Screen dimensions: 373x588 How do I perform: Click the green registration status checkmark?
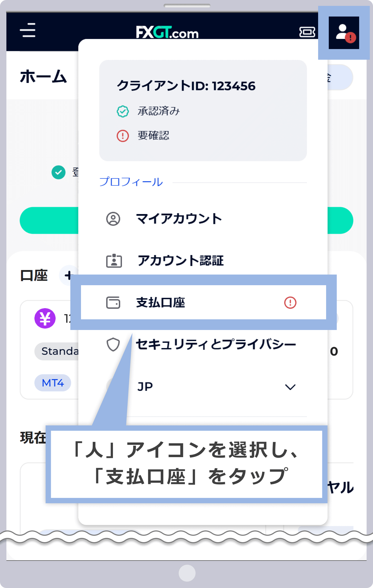click(58, 173)
